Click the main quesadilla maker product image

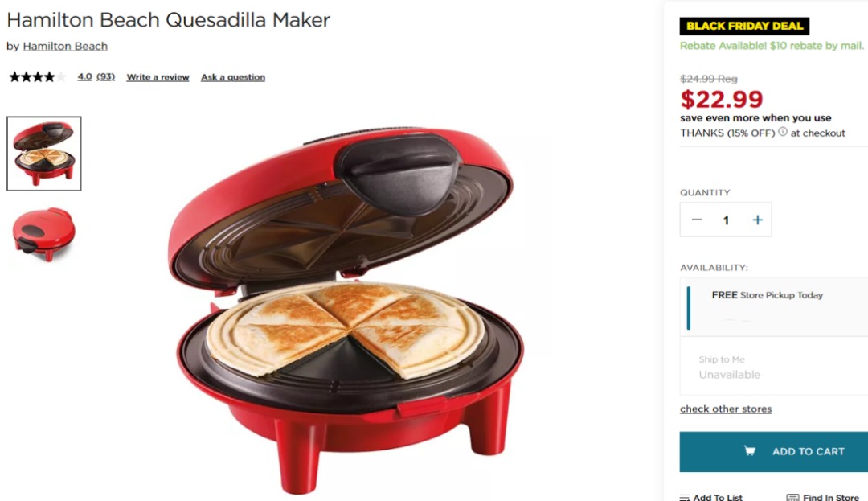click(x=349, y=310)
